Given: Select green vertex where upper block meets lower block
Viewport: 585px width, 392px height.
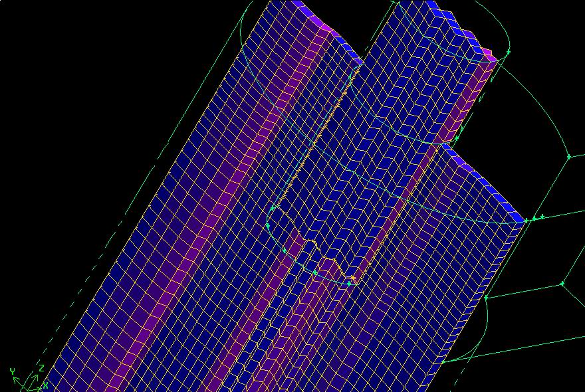Looking at the screenshot, I should 457,139.
